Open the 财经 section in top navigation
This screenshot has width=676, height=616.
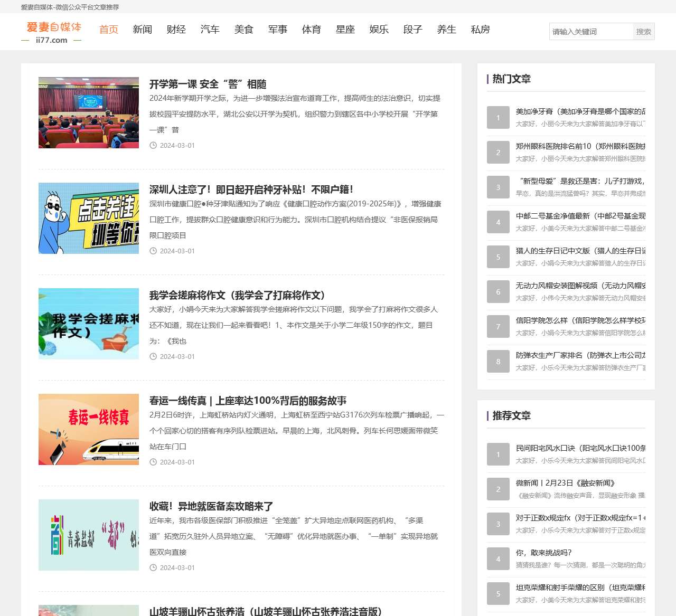(x=176, y=30)
